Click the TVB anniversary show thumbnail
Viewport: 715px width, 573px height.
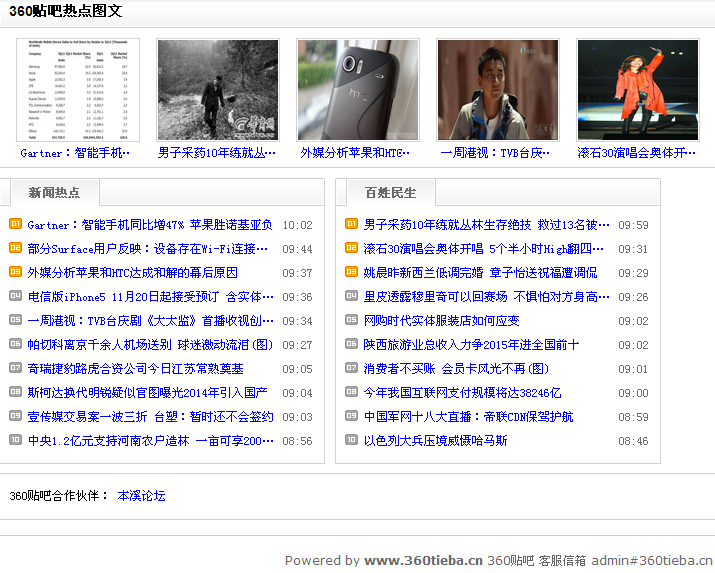click(497, 90)
